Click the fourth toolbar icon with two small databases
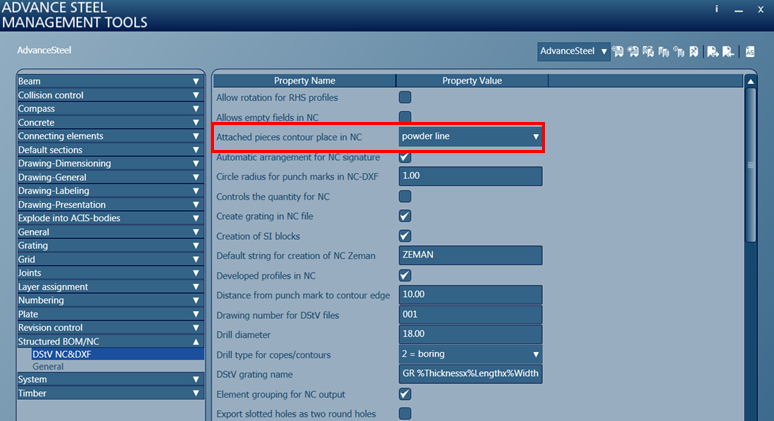 (x=664, y=51)
